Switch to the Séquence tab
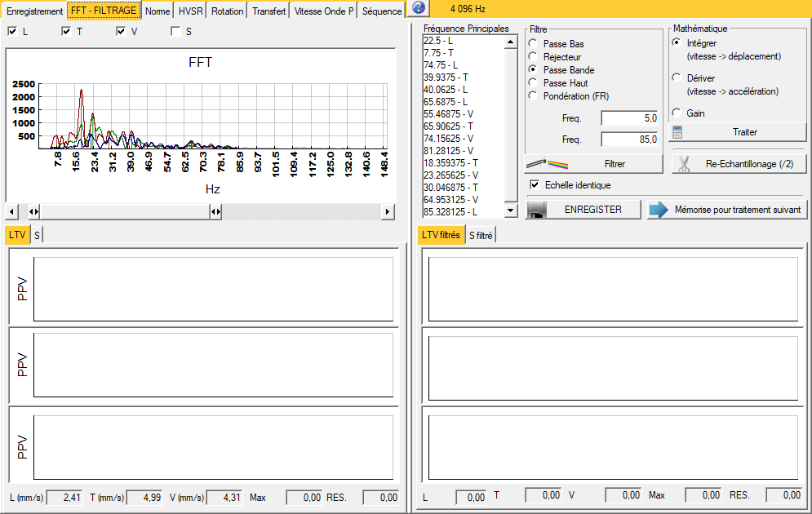 tap(382, 11)
